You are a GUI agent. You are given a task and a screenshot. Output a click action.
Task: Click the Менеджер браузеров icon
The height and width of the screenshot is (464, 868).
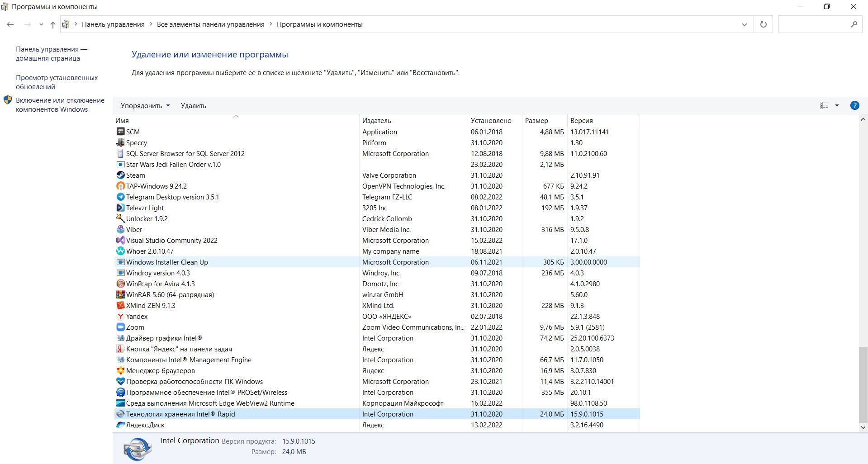click(x=120, y=370)
